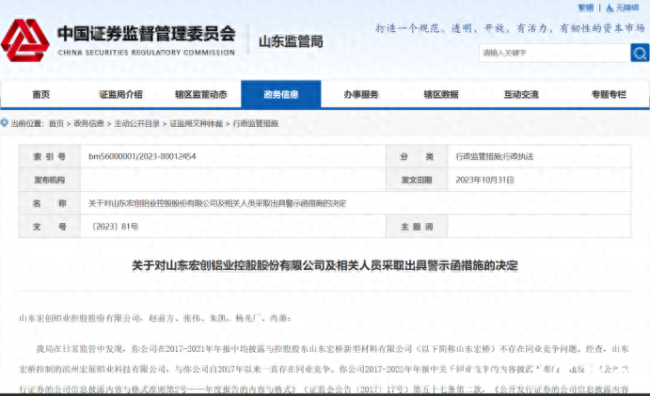Click the accessibility 无障碍 icon
Image resolution: width=650 pixels, height=396 pixels.
610,8
